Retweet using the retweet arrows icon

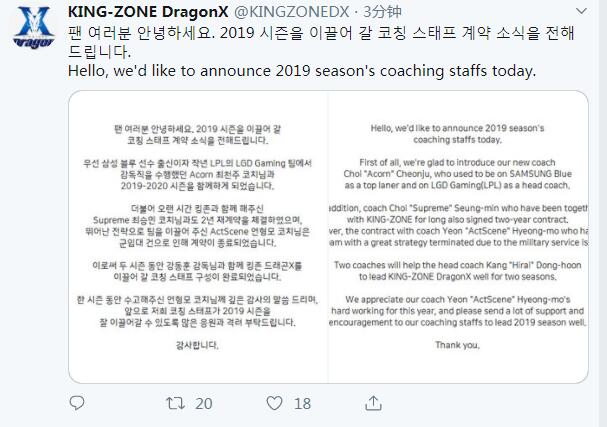(x=174, y=404)
